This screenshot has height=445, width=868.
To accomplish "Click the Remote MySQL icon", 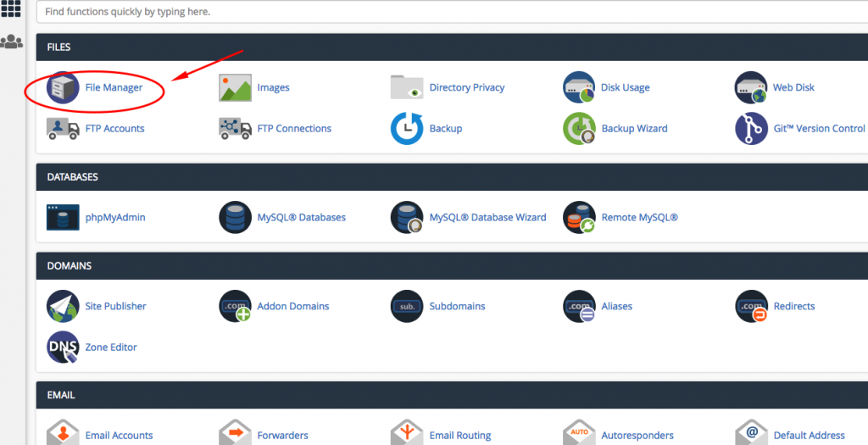I will [x=579, y=218].
